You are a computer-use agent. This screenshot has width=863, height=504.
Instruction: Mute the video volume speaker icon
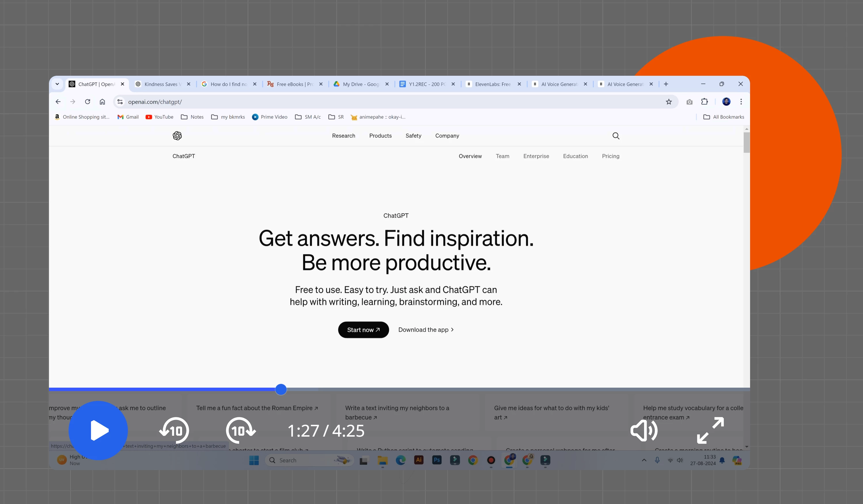pos(644,430)
